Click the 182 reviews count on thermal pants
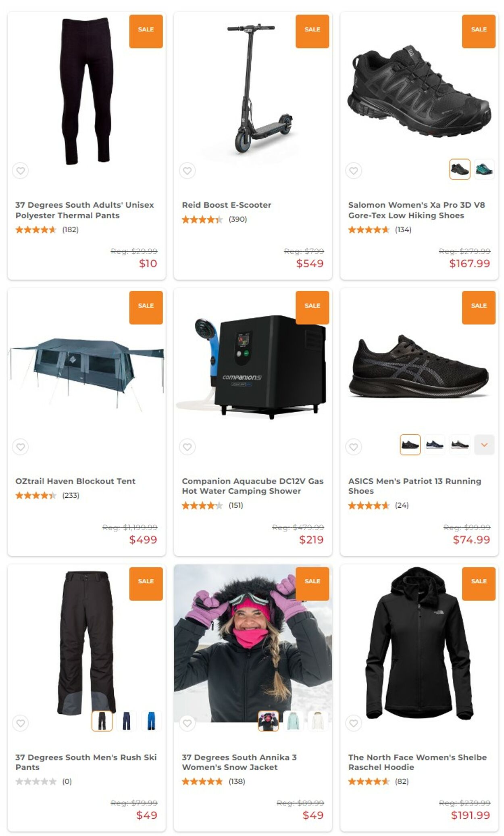 pos(70,230)
